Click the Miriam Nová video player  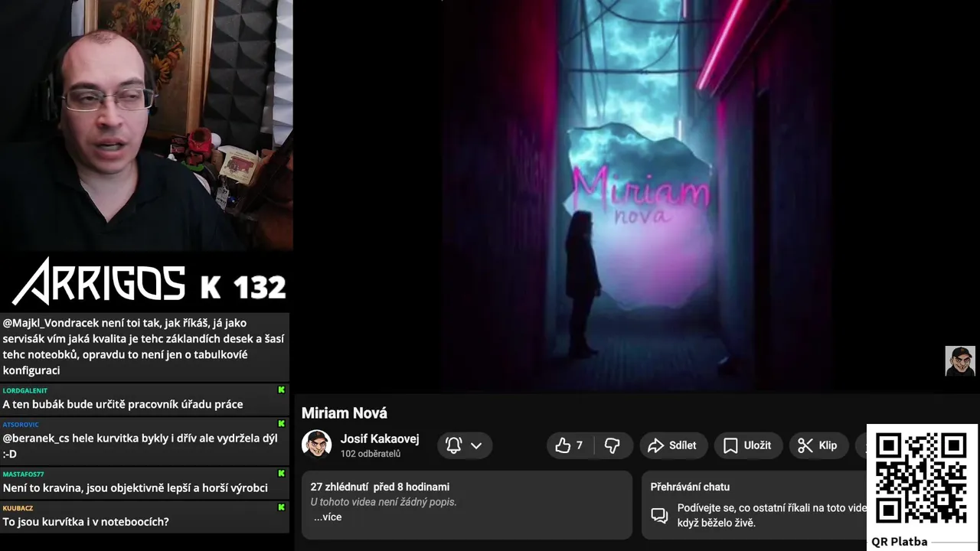pyautogui.click(x=637, y=196)
